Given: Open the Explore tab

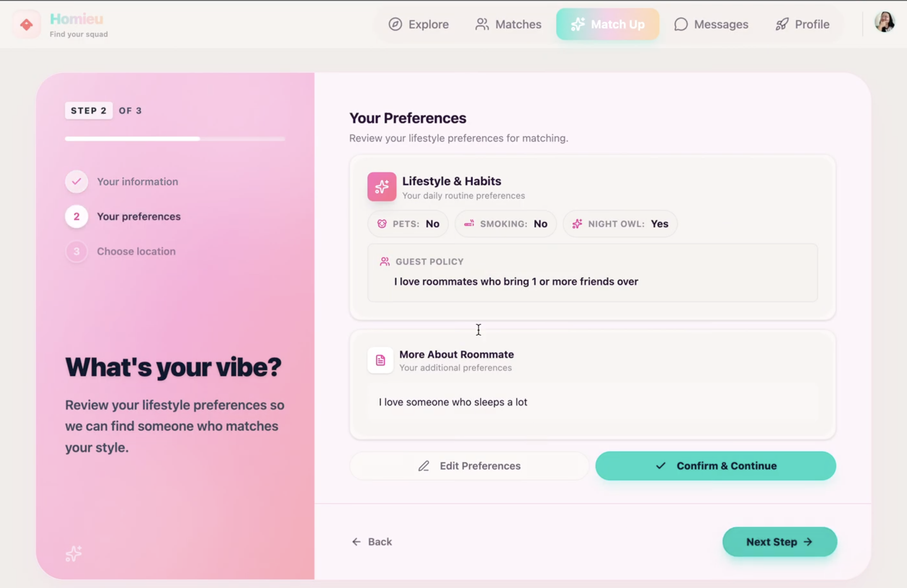Looking at the screenshot, I should [x=419, y=24].
